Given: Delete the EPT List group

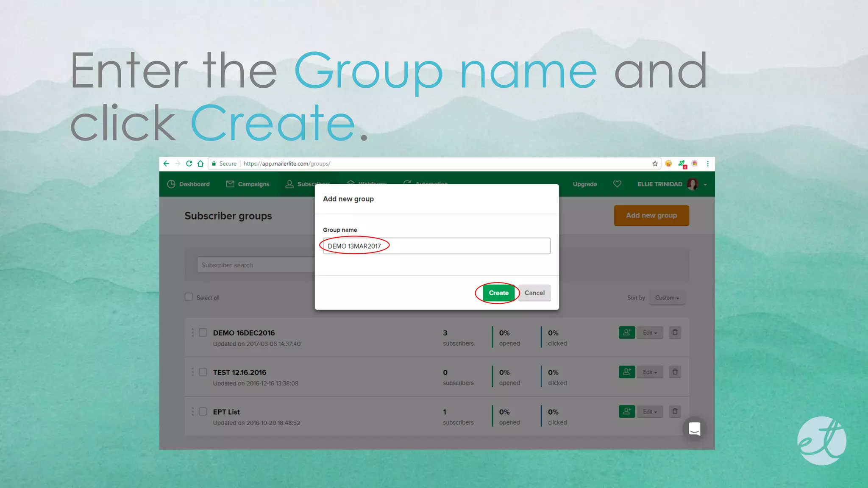Looking at the screenshot, I should tap(675, 411).
